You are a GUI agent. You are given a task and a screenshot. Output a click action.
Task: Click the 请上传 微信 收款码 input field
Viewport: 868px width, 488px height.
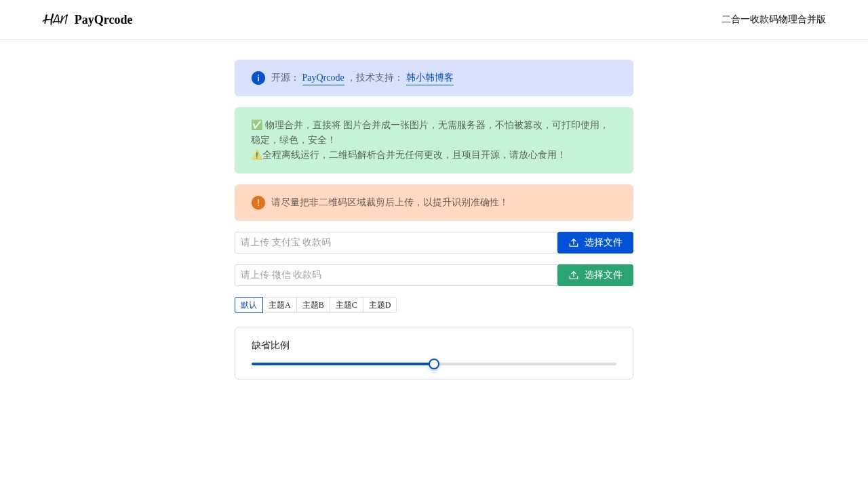[396, 275]
